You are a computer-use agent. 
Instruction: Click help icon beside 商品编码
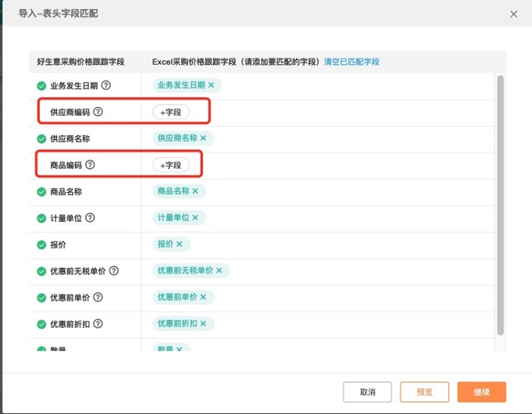click(90, 165)
